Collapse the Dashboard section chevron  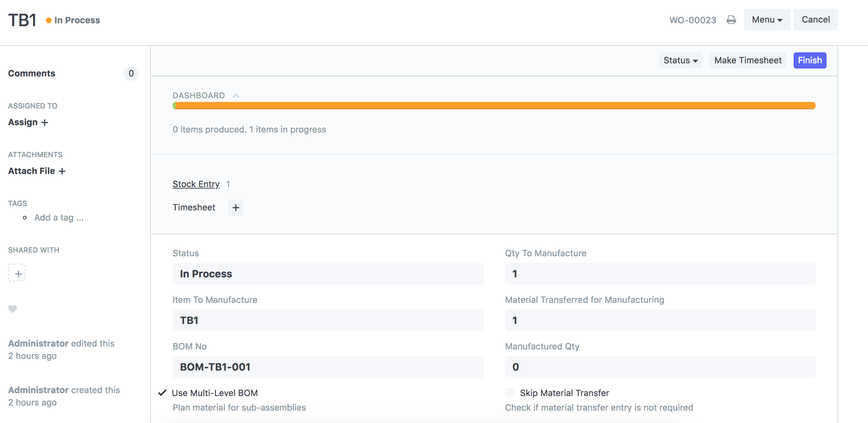pyautogui.click(x=236, y=95)
